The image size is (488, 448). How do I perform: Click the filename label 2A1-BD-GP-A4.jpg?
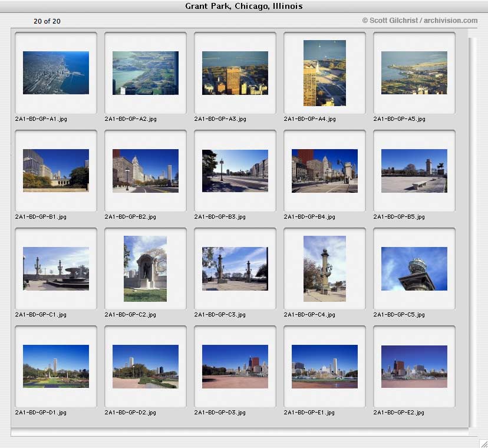pos(309,118)
